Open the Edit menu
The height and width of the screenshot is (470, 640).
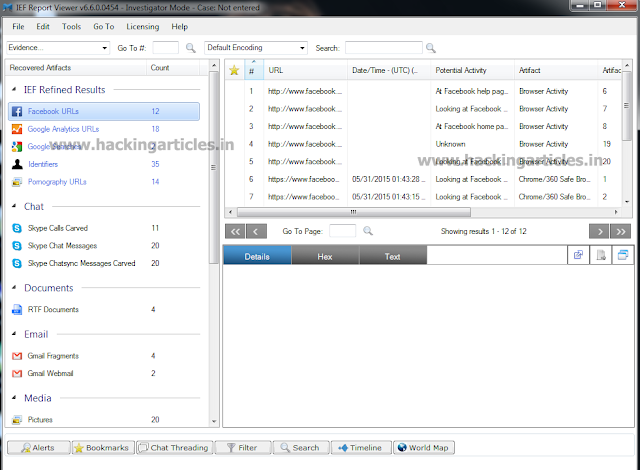click(x=43, y=27)
